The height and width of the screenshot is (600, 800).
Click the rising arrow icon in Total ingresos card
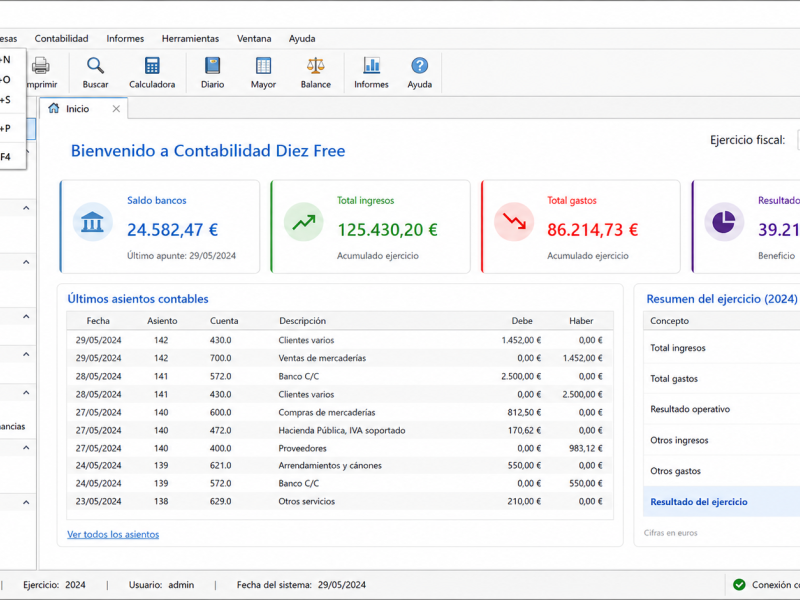304,222
